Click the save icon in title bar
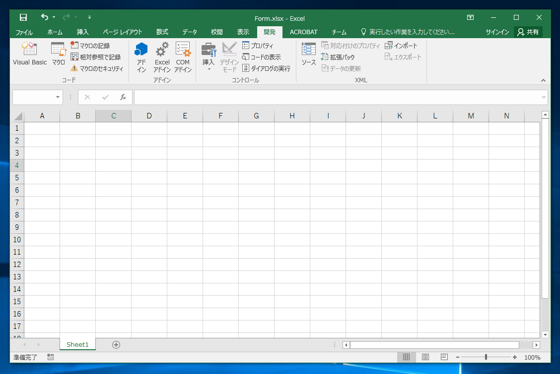Viewport: 560px width, 374px height. click(23, 17)
